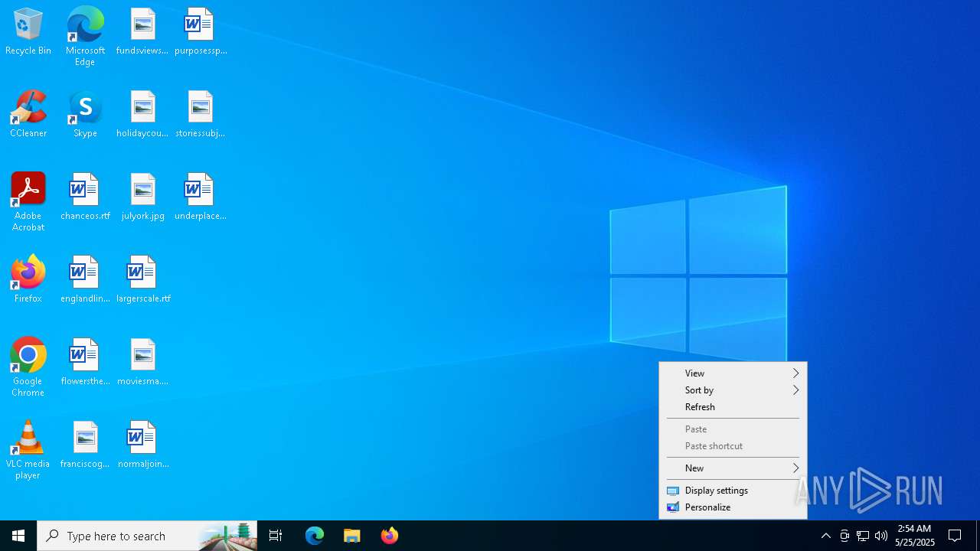Viewport: 980px width, 551px height.
Task: Select the moviesma image file icon
Action: pos(142,363)
